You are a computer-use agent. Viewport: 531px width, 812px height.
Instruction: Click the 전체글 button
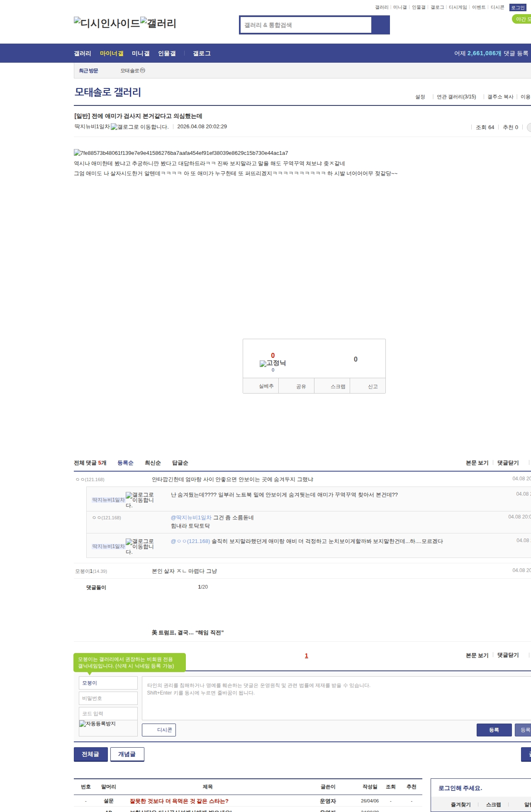(x=91, y=754)
